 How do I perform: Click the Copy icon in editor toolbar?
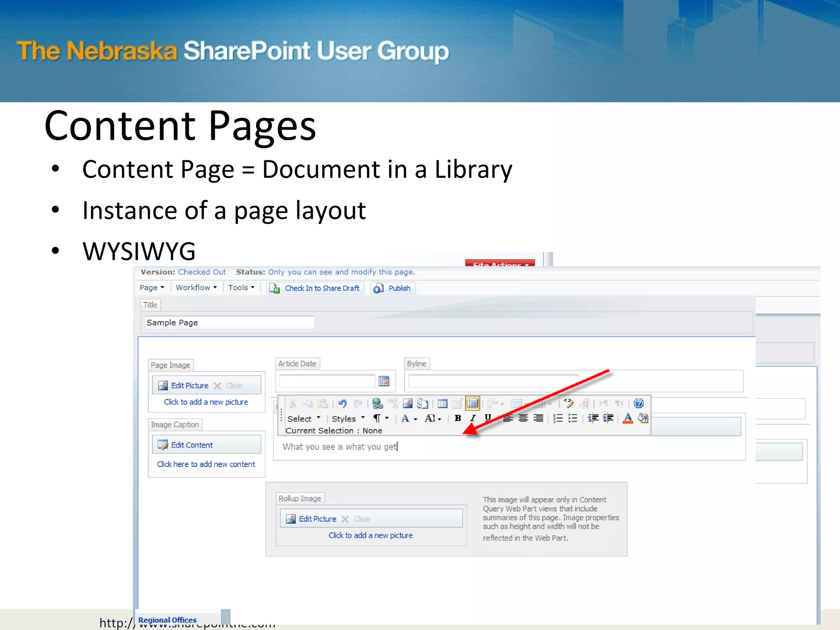tap(308, 404)
